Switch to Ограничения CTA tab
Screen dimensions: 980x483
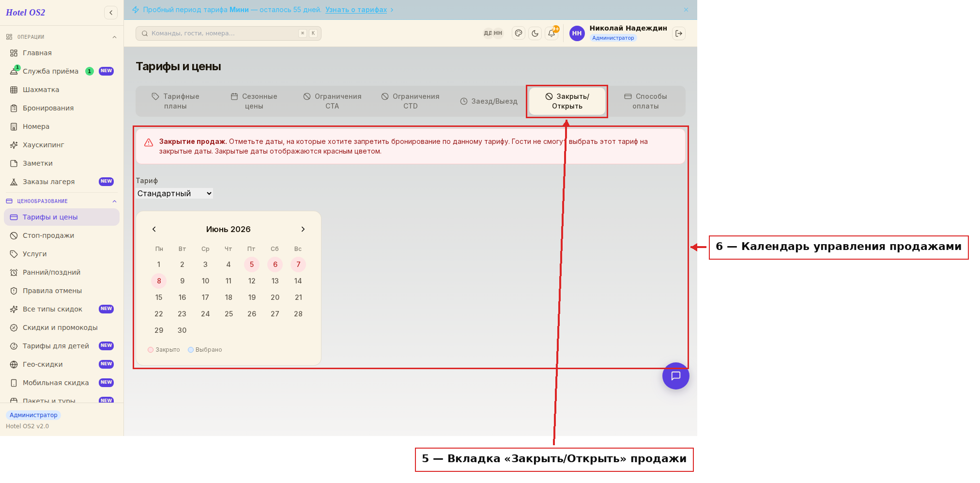332,101
